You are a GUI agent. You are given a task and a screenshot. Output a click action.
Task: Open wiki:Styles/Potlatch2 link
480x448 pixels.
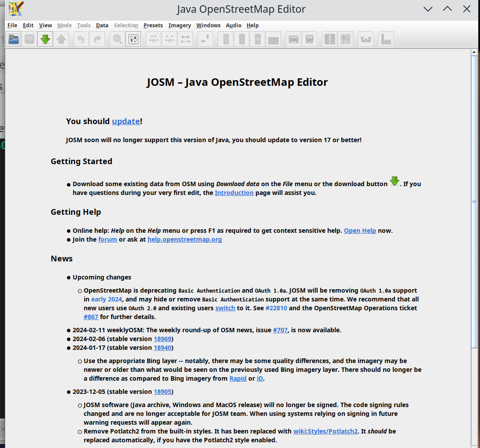coord(325,431)
